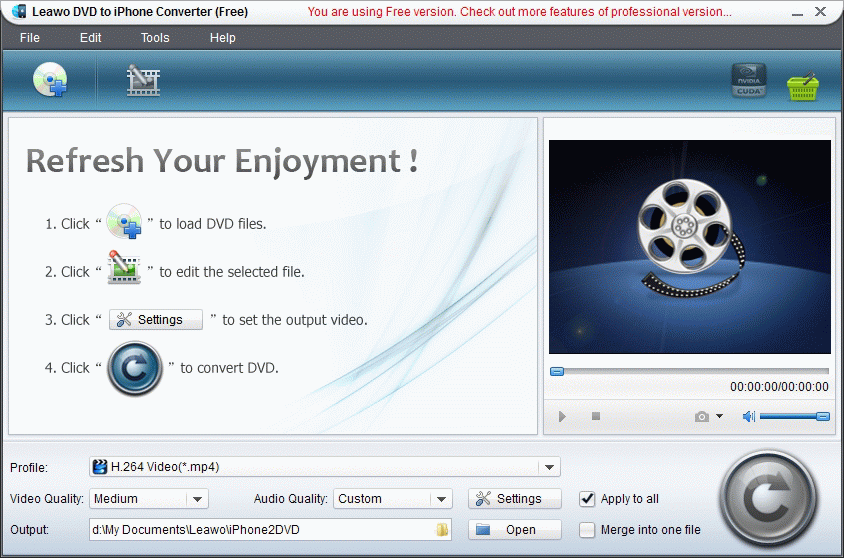
Task: Uncheck the Apply to all checkbox
Action: (587, 499)
